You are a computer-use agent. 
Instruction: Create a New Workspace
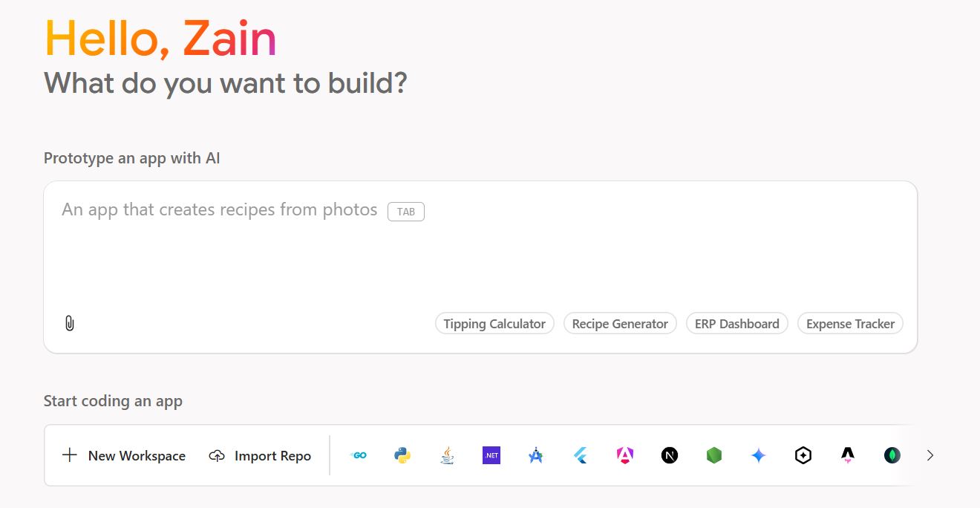(124, 455)
